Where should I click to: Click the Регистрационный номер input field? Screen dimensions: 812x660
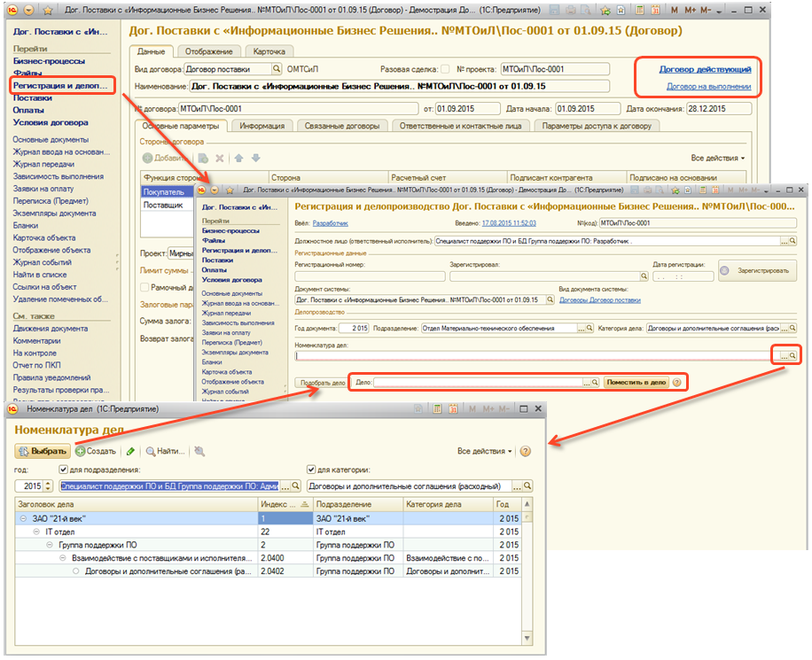[367, 276]
